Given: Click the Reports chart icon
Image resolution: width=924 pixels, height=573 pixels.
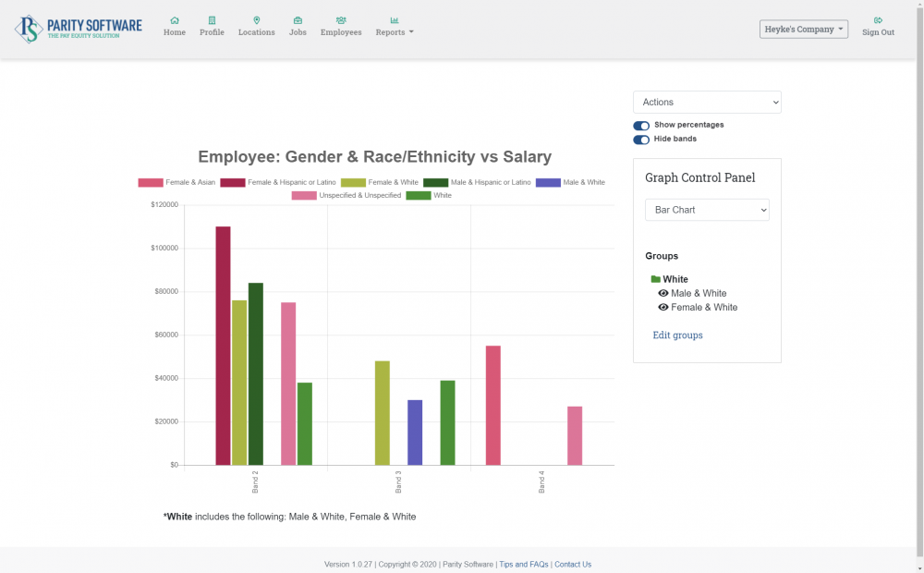Looking at the screenshot, I should tap(395, 20).
